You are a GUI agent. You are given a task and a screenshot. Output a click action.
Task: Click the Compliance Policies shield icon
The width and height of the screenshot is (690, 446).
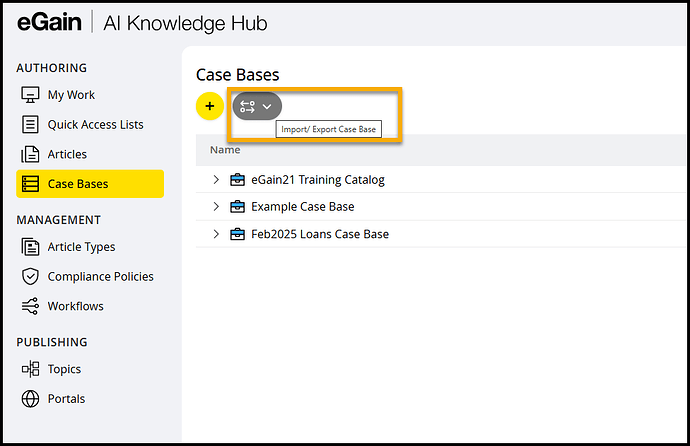pyautogui.click(x=30, y=277)
